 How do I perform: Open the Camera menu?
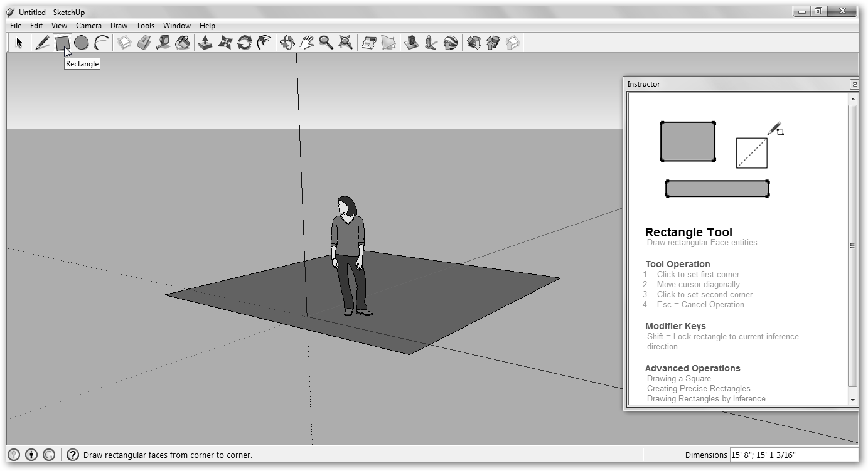pyautogui.click(x=88, y=26)
